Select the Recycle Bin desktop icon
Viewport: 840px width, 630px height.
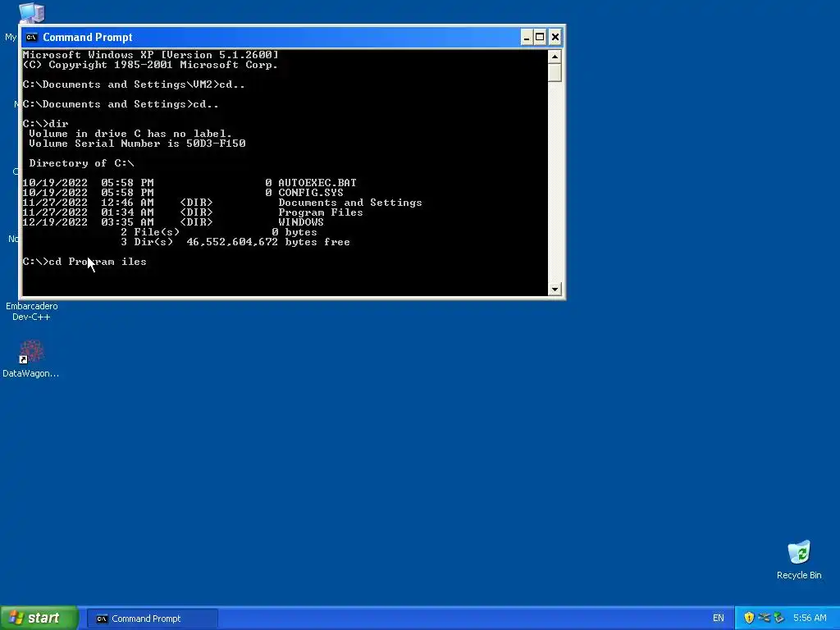[799, 552]
